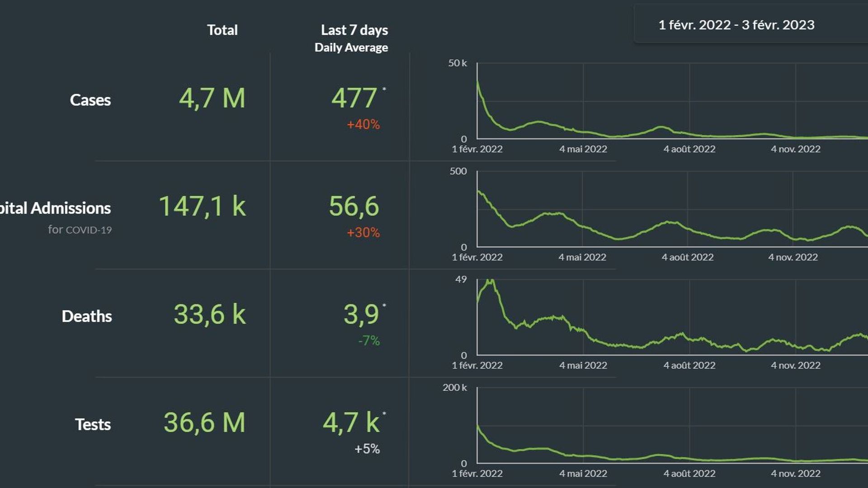Click the Last 7 days Daily Average header

pyautogui.click(x=352, y=38)
